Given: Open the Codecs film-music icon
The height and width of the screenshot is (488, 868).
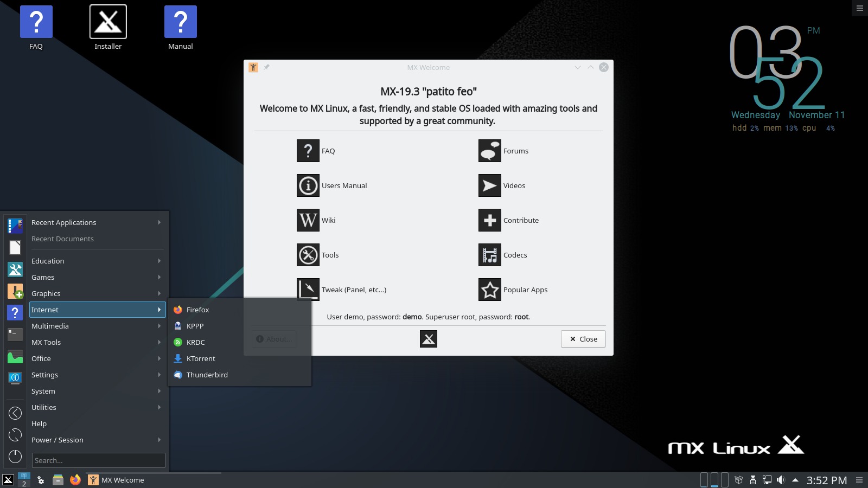Looking at the screenshot, I should 489,255.
